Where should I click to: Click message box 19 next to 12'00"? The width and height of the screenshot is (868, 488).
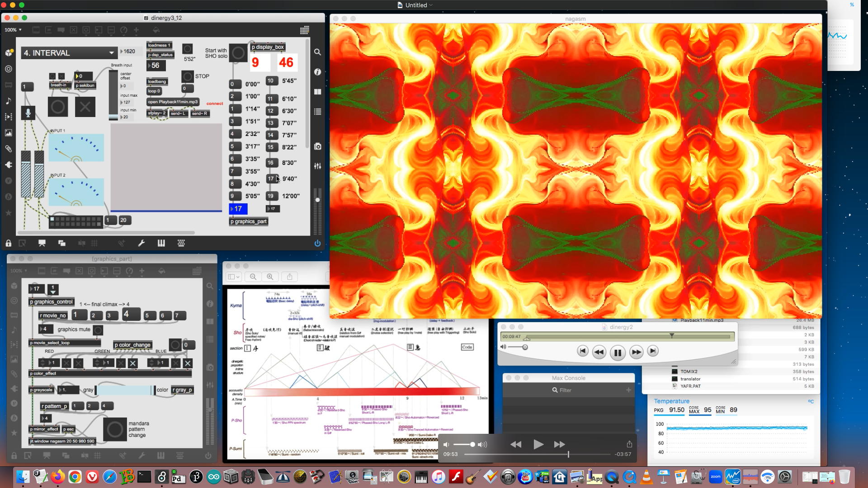[x=271, y=196]
